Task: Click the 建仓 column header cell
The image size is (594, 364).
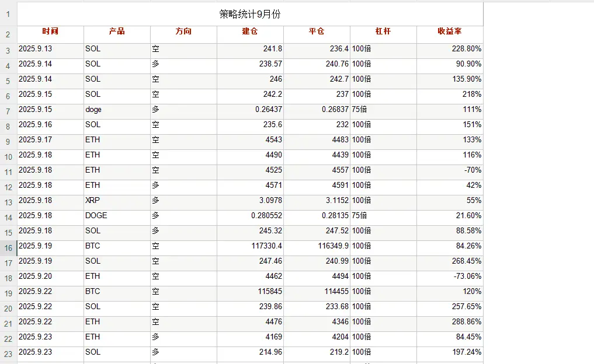Action: pyautogui.click(x=251, y=34)
